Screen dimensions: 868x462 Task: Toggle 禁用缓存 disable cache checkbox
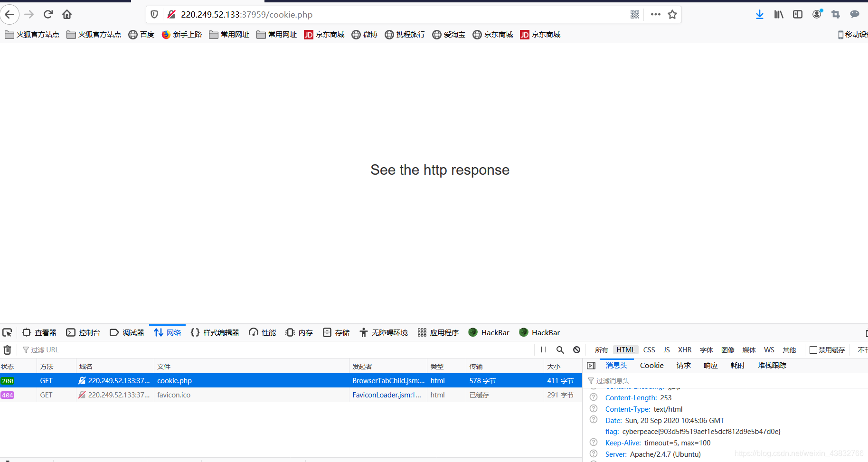pyautogui.click(x=813, y=350)
